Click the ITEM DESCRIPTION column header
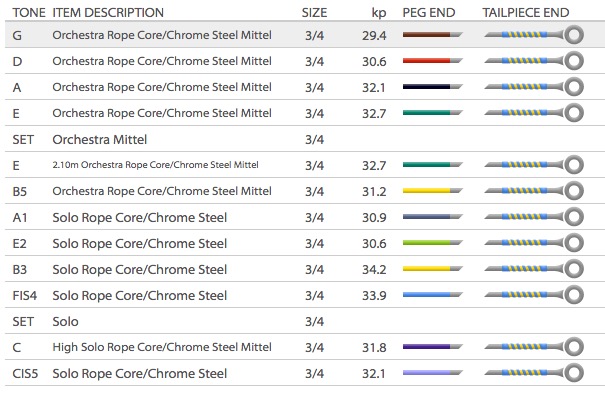The width and height of the screenshot is (605, 394). (108, 13)
